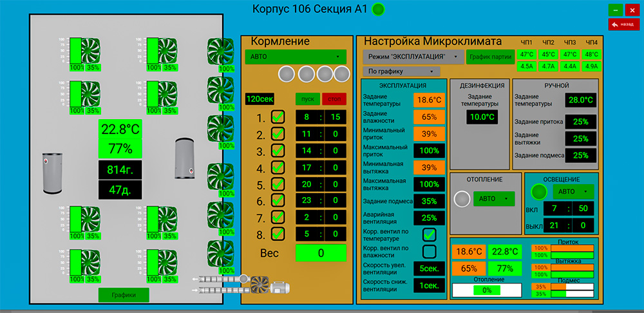Disable the feeding 5 schedule checkbox
The width and height of the screenshot is (644, 313).
click(x=278, y=185)
